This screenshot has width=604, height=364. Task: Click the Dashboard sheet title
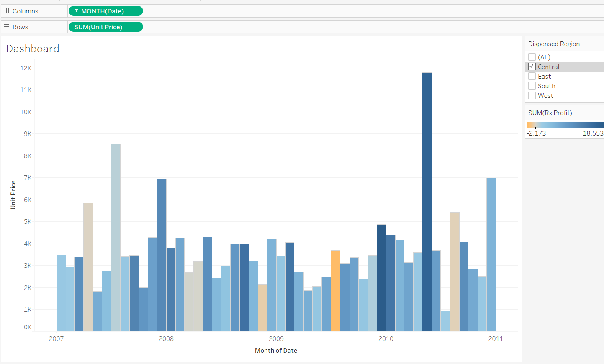click(33, 49)
